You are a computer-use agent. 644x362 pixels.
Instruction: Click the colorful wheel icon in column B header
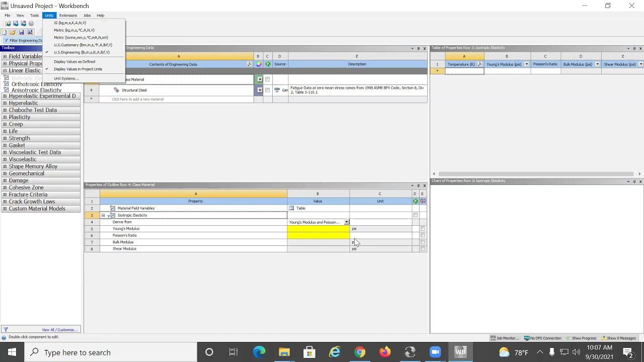pyautogui.click(x=258, y=64)
